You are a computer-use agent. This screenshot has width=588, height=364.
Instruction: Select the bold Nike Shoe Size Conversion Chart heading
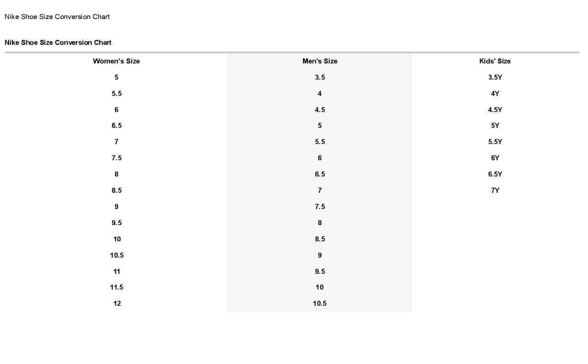click(58, 42)
